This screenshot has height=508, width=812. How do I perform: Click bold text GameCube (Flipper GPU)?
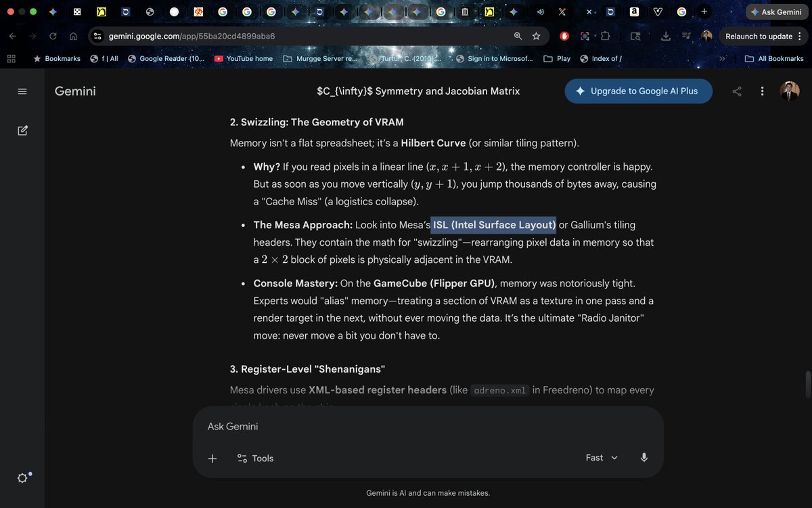[x=435, y=283]
